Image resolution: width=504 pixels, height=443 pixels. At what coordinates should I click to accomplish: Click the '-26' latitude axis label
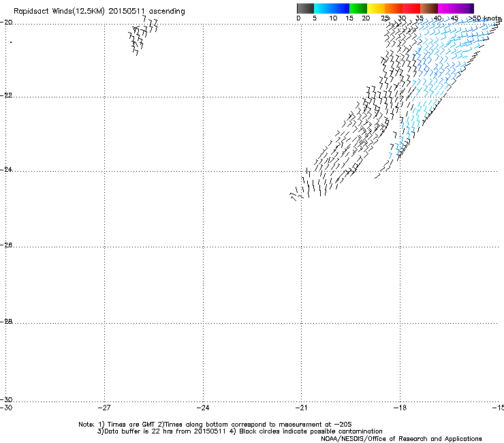[x=6, y=245]
